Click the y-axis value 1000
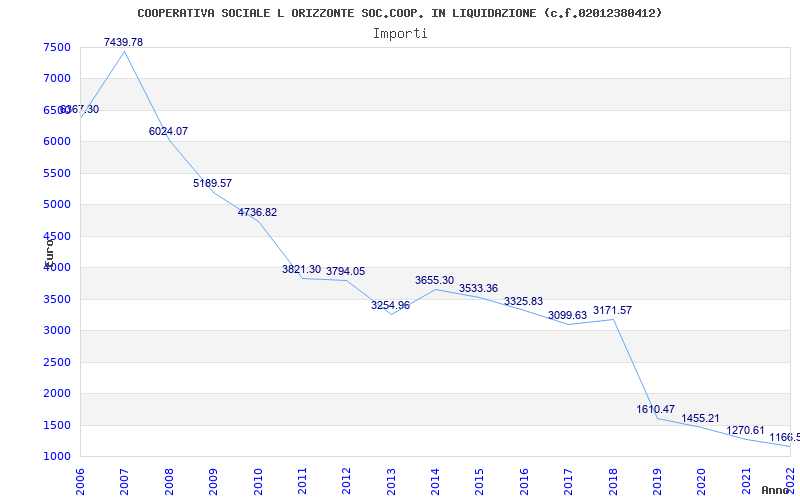Screen dimensions: 800x500 coord(57,457)
